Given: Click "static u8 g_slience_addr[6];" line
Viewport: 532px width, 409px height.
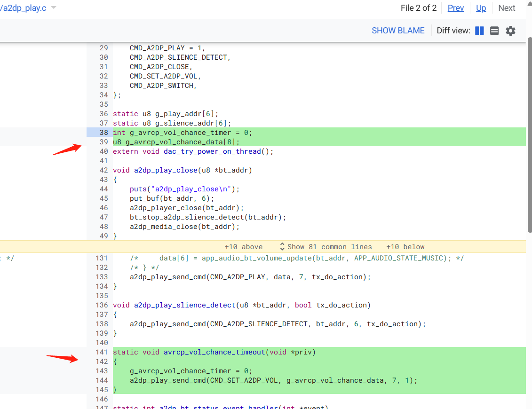Looking at the screenshot, I should click(172, 124).
